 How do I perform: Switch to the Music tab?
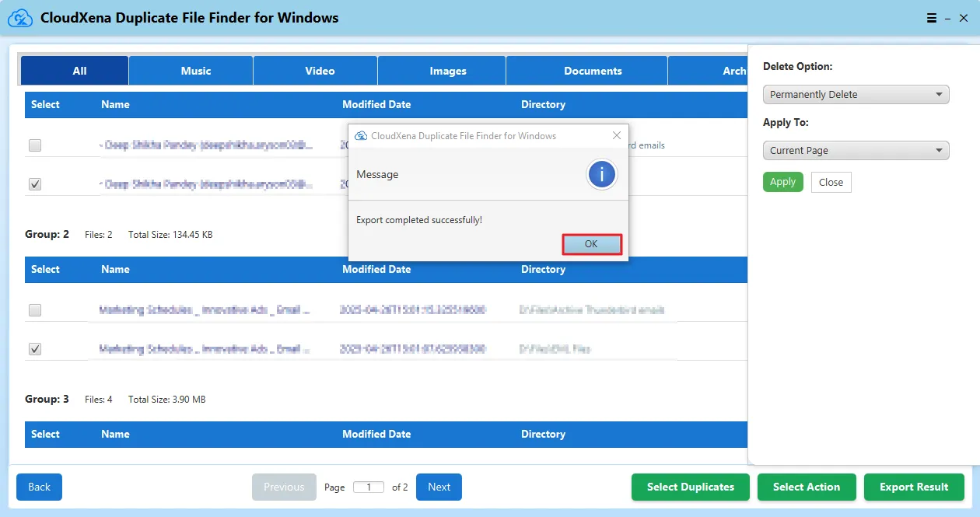pyautogui.click(x=195, y=71)
